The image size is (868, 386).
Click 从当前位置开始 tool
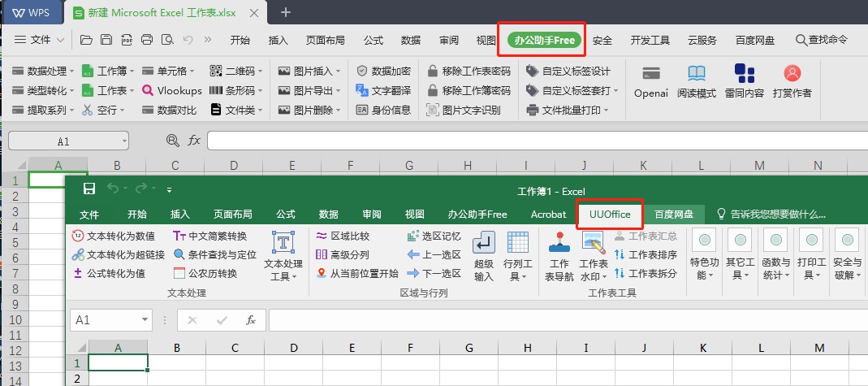pyautogui.click(x=357, y=274)
